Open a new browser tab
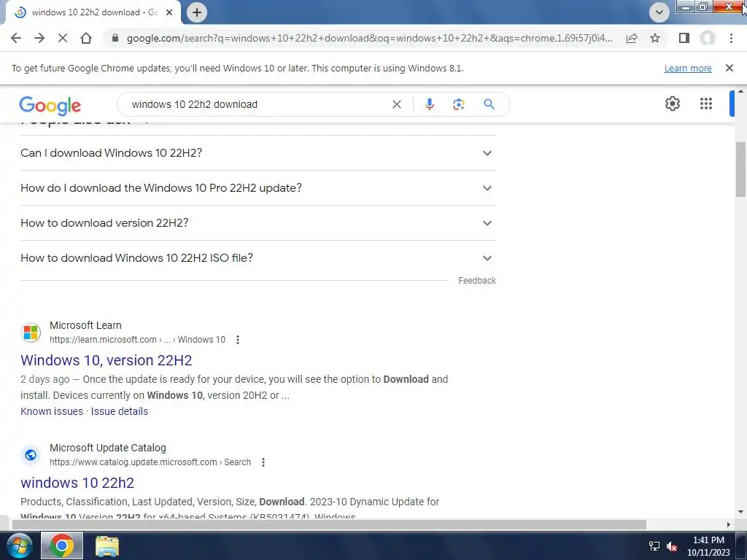Image resolution: width=747 pixels, height=560 pixels. click(x=197, y=12)
